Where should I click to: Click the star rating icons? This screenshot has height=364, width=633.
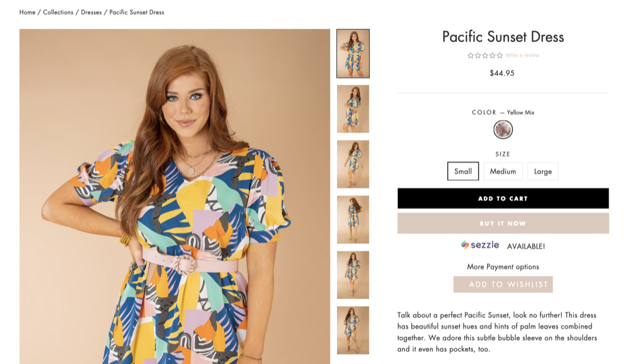[x=485, y=55]
